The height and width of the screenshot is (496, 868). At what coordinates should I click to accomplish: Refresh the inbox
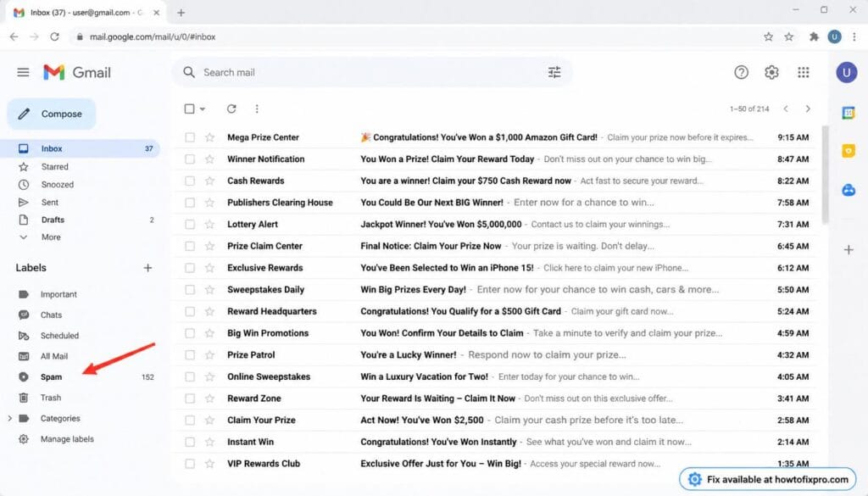pyautogui.click(x=231, y=109)
